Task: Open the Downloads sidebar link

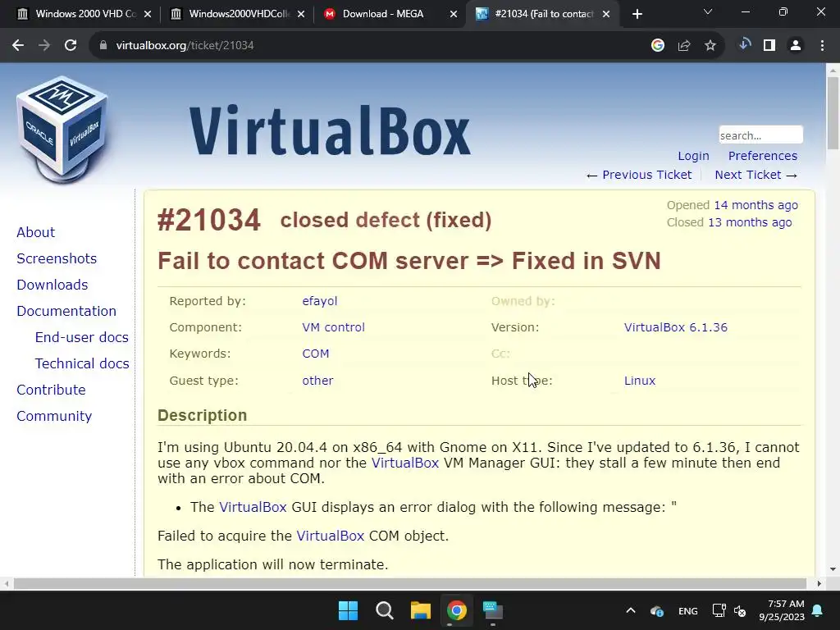Action: pos(52,285)
